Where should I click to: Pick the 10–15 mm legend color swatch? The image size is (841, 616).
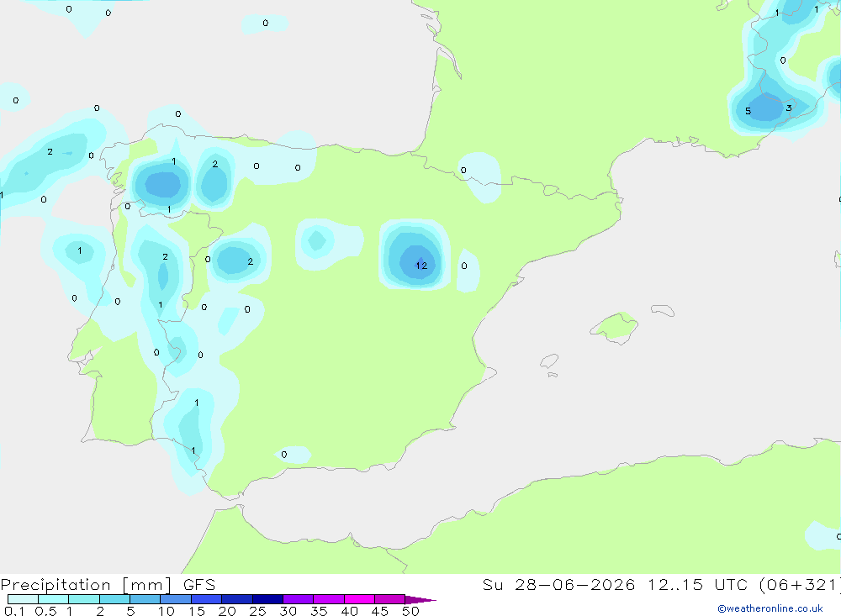[176, 599]
